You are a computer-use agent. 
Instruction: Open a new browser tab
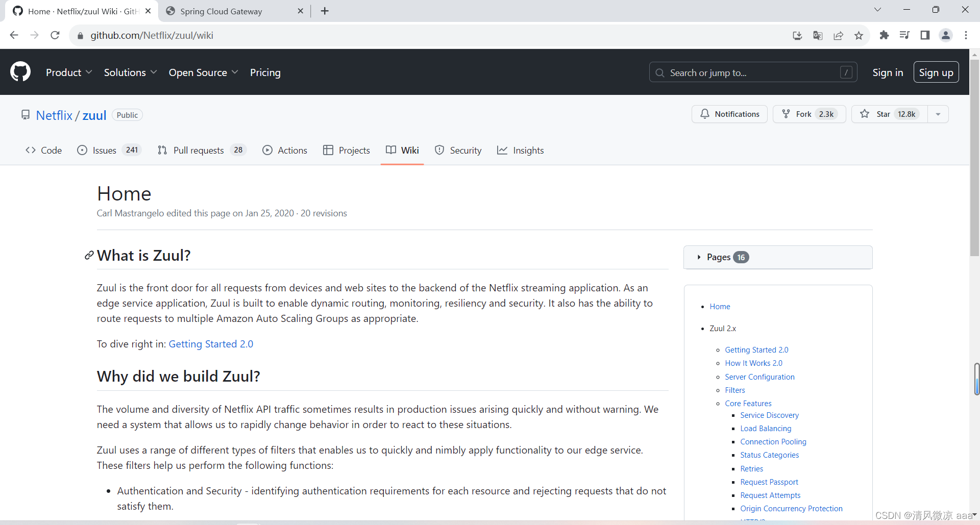pos(325,11)
